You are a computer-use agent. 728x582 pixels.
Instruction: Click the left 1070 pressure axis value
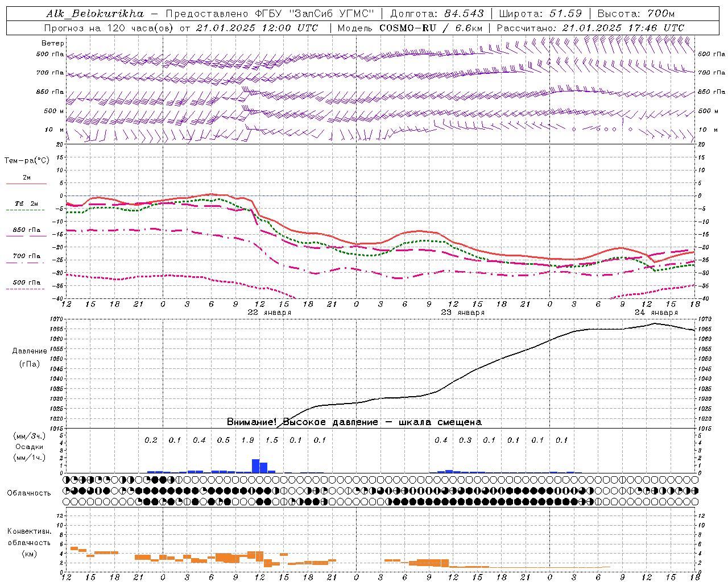[x=56, y=319]
